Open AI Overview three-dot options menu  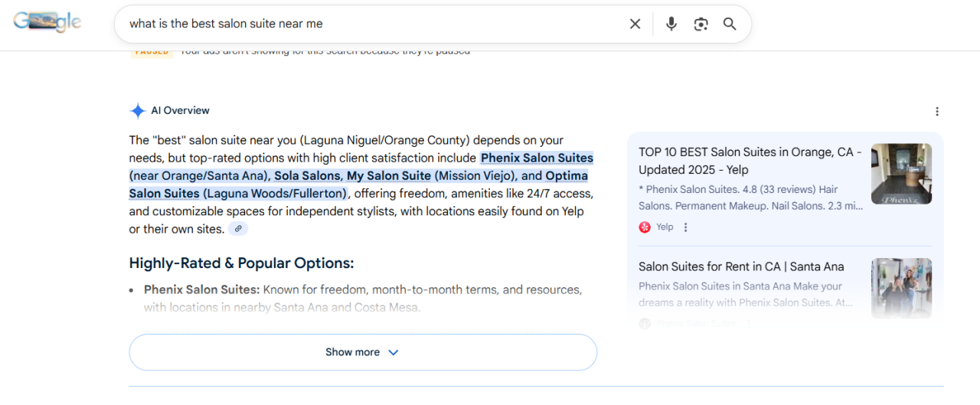(x=936, y=112)
